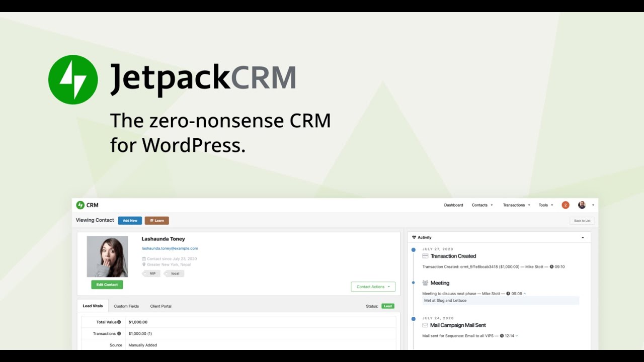Click the Lashaunda Toney name heading
644x362 pixels.
(163, 239)
